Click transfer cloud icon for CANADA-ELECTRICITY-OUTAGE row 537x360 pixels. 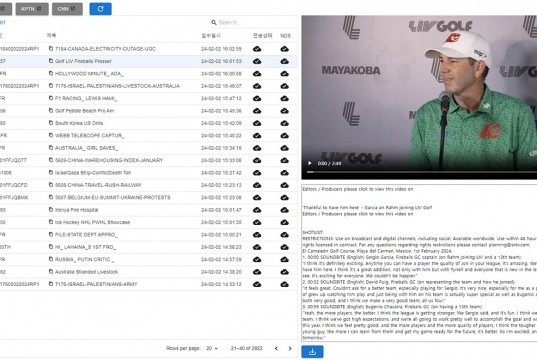pos(257,49)
